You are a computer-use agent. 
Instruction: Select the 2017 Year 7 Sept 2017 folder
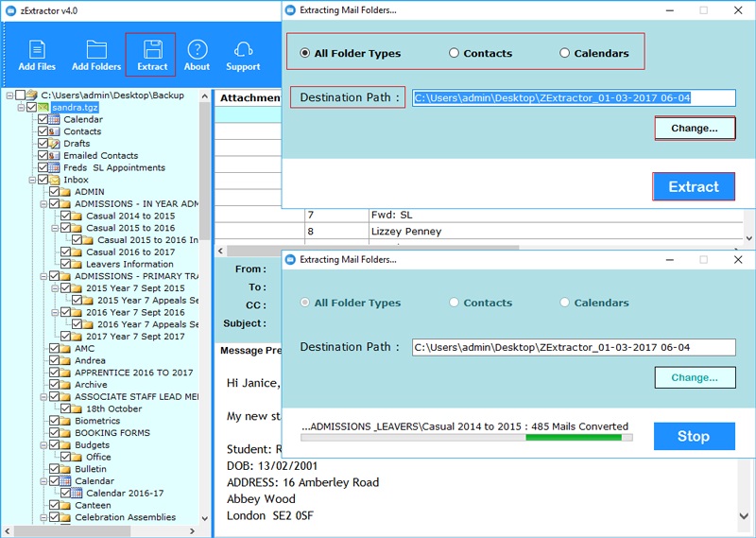coord(135,337)
